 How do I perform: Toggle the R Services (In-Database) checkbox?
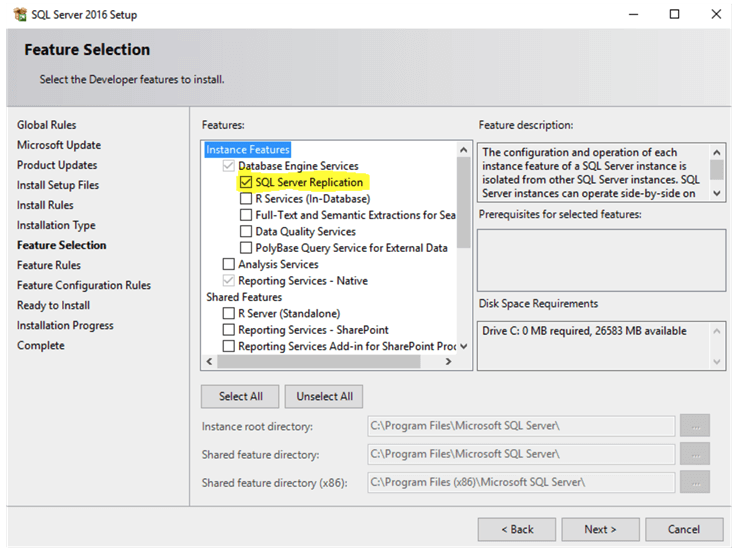246,199
